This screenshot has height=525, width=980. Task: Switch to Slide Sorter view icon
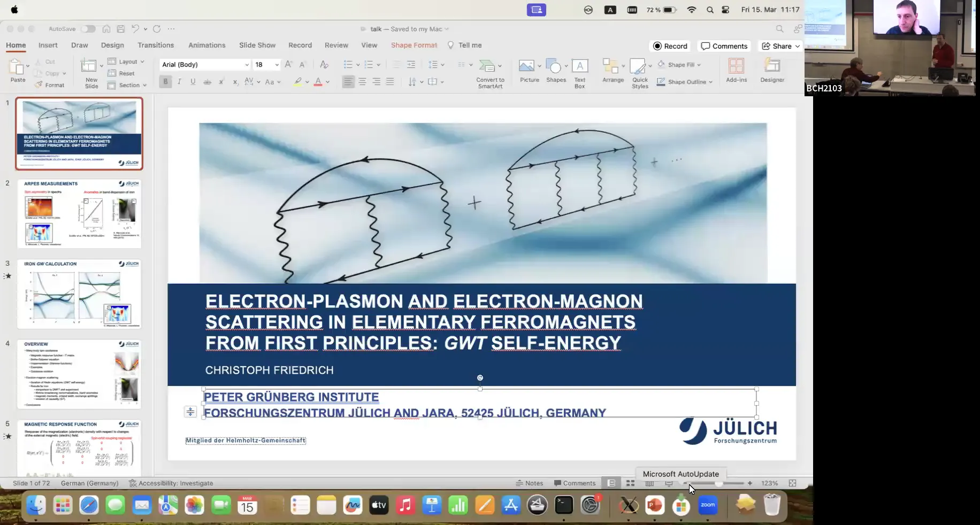click(630, 483)
